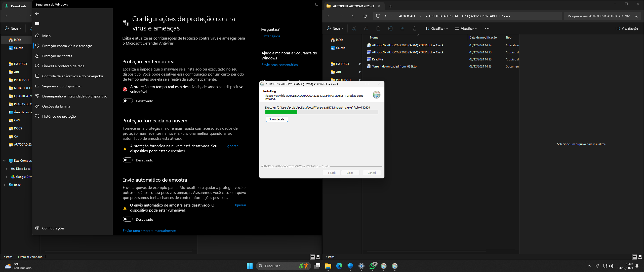The image size is (644, 272).
Task: Enable the Envio automático de amostra toggle
Action: pyautogui.click(x=128, y=219)
